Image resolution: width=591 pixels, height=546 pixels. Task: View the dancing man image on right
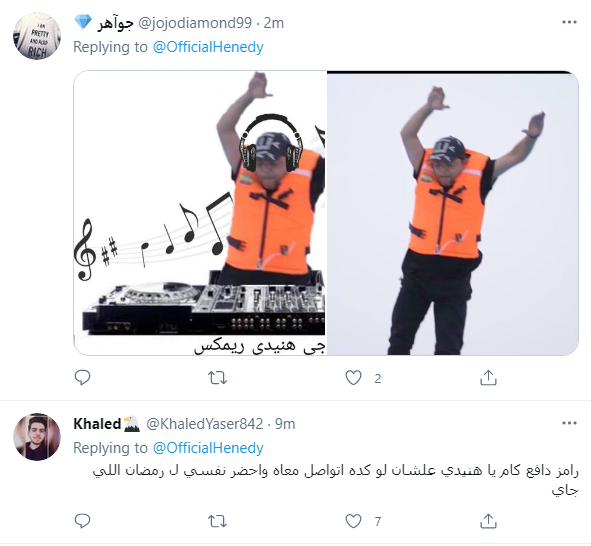coord(453,213)
